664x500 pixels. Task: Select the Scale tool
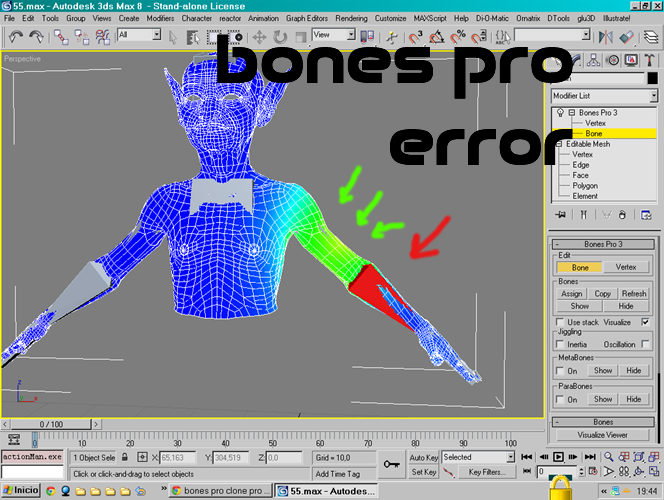click(x=300, y=37)
